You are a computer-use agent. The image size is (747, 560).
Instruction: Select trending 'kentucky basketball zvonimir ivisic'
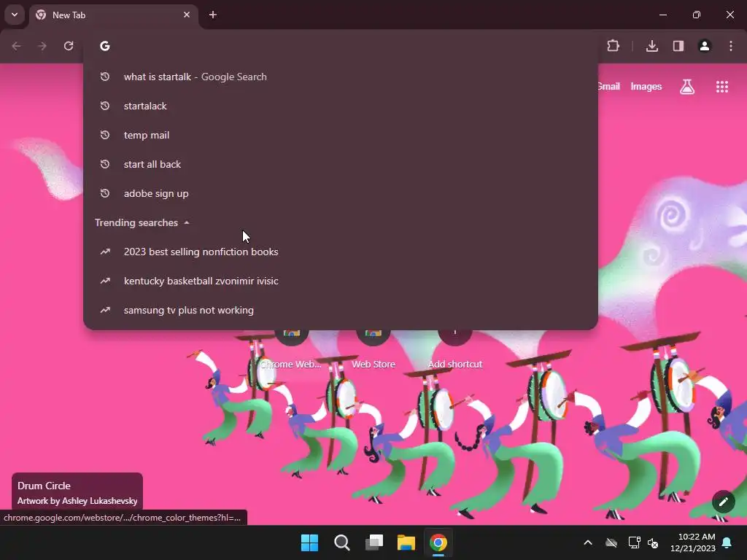[341, 281]
